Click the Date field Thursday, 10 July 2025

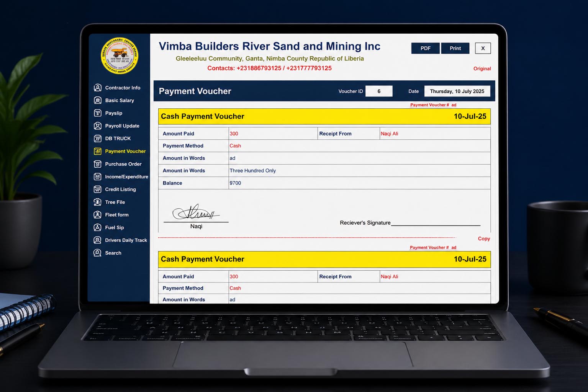pyautogui.click(x=457, y=91)
